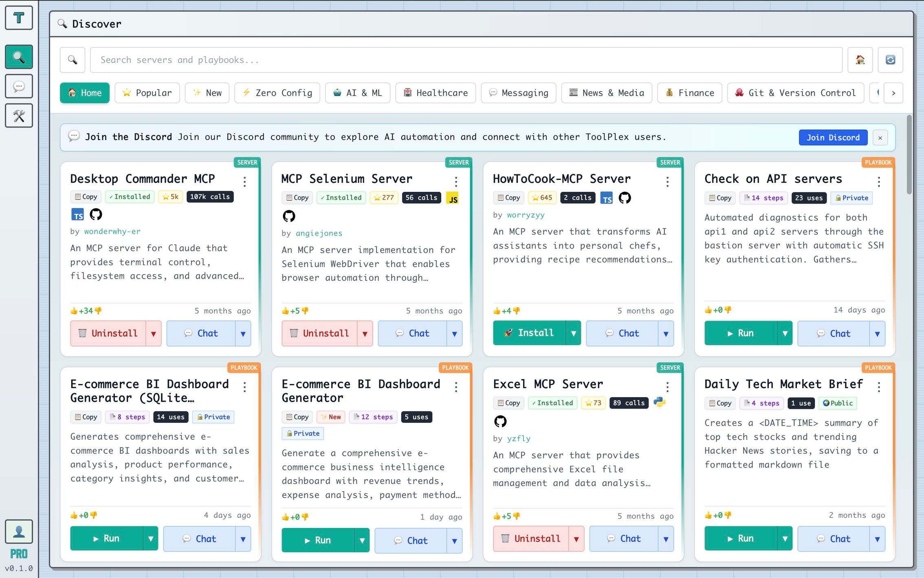Screen dimensions: 924x578
Task: Thumbs down the MCP Selenium Server
Action: 306,310
